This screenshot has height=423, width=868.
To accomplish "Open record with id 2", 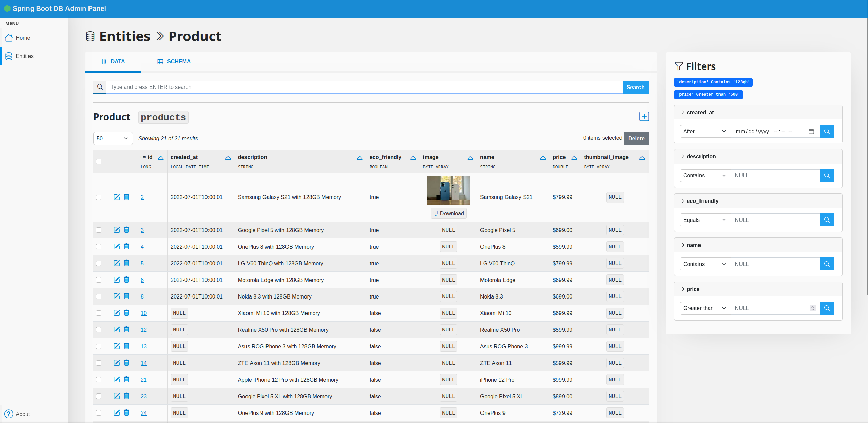I will (142, 197).
